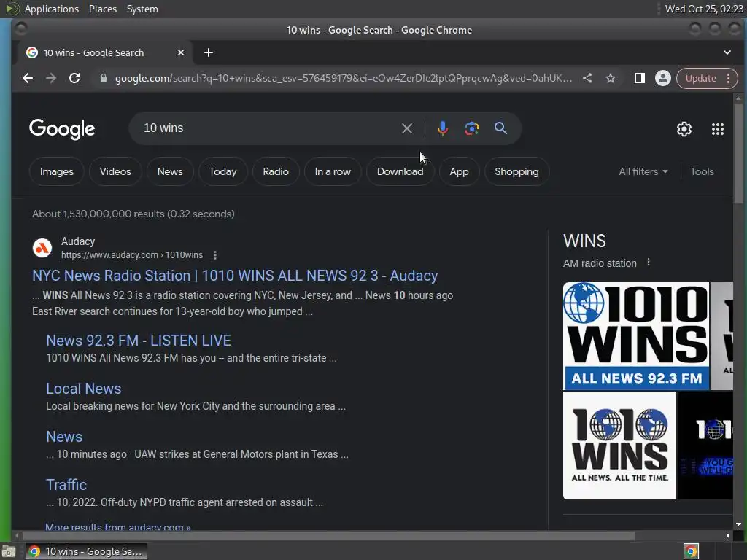Viewport: 747px width, 560px height.
Task: Submit search with magnifier icon
Action: click(x=500, y=128)
